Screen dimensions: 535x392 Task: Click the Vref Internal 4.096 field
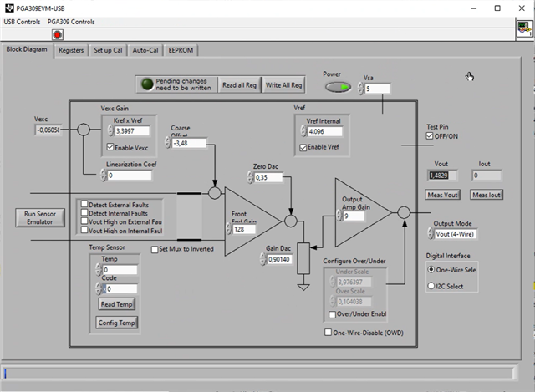(x=324, y=131)
